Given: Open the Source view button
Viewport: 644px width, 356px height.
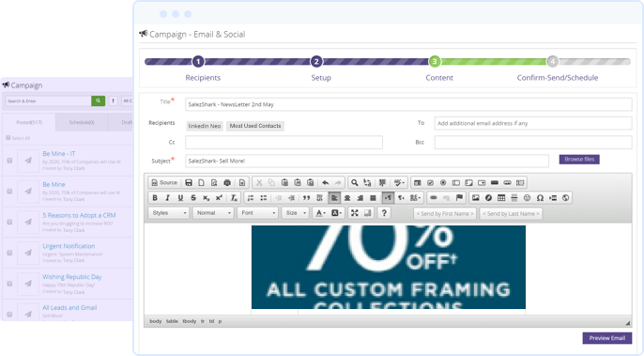Looking at the screenshot, I should (x=164, y=182).
